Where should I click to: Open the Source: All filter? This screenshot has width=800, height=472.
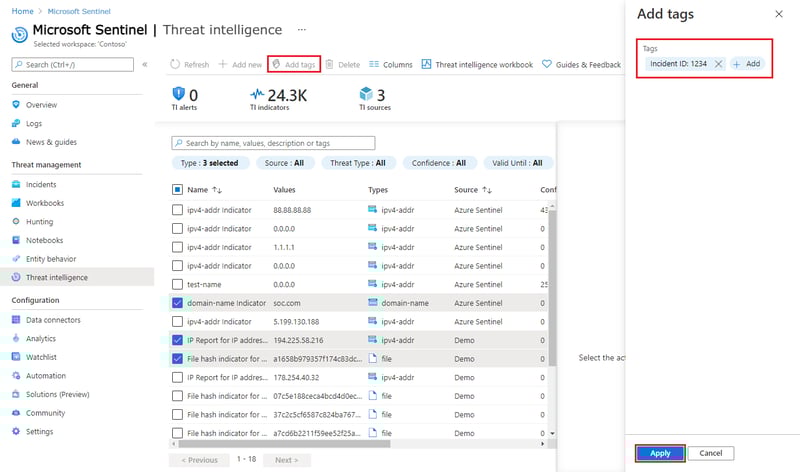click(284, 163)
